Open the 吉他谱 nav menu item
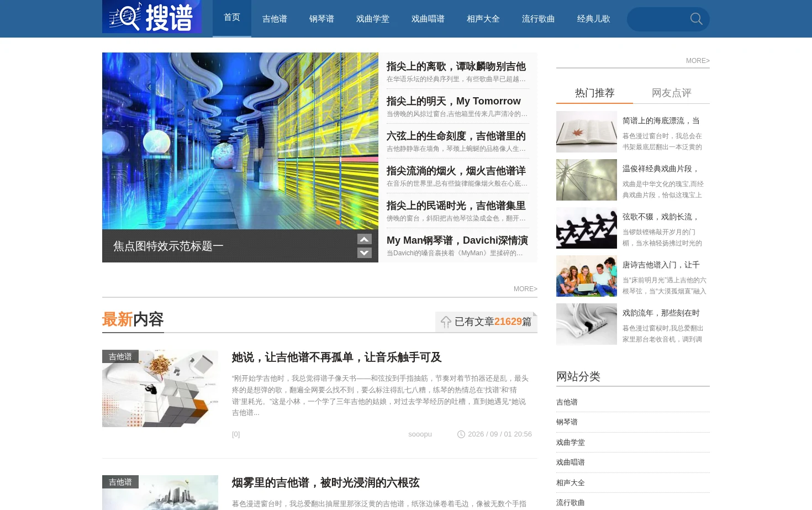 (275, 19)
